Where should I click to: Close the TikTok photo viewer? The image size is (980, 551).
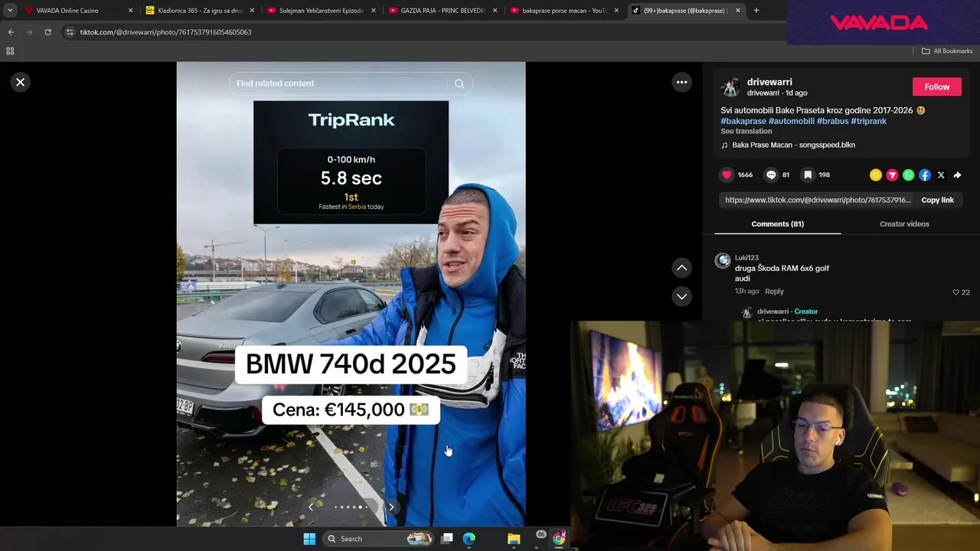(x=21, y=82)
